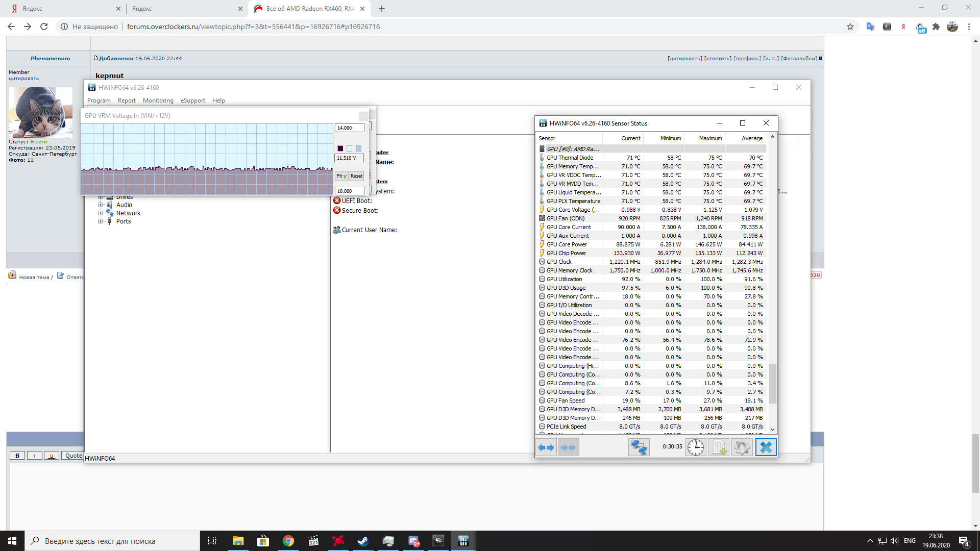Image resolution: width=980 pixels, height=551 pixels.
Task: Click the blue X close sensors button
Action: click(766, 447)
